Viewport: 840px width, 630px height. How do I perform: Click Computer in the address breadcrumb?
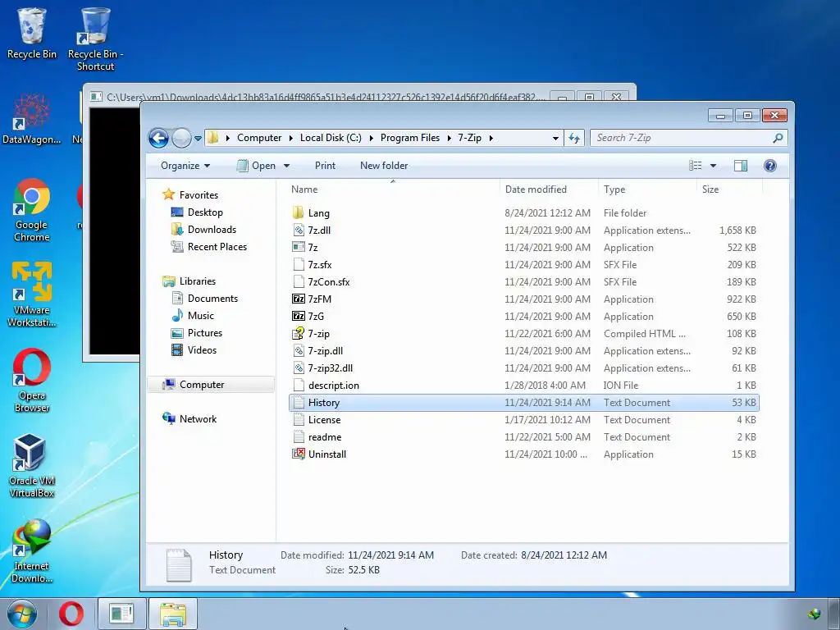coord(259,138)
